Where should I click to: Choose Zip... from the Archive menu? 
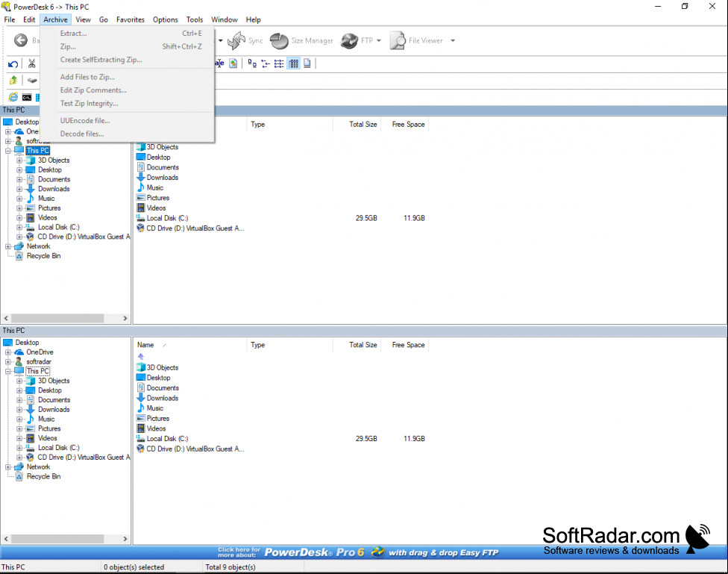pyautogui.click(x=128, y=46)
